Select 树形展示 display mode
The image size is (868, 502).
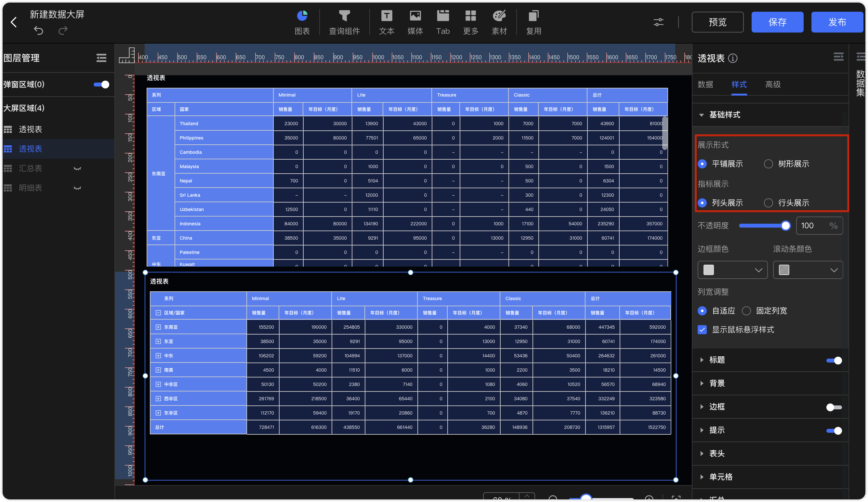tap(768, 164)
